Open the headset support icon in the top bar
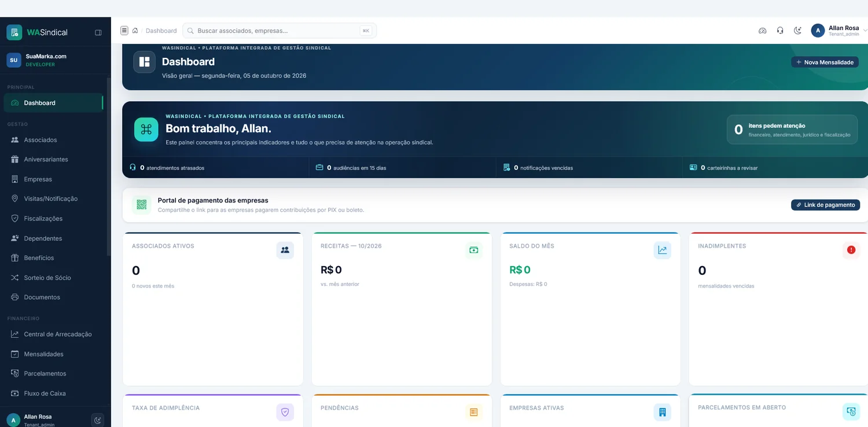Image resolution: width=868 pixels, height=427 pixels. pyautogui.click(x=780, y=31)
